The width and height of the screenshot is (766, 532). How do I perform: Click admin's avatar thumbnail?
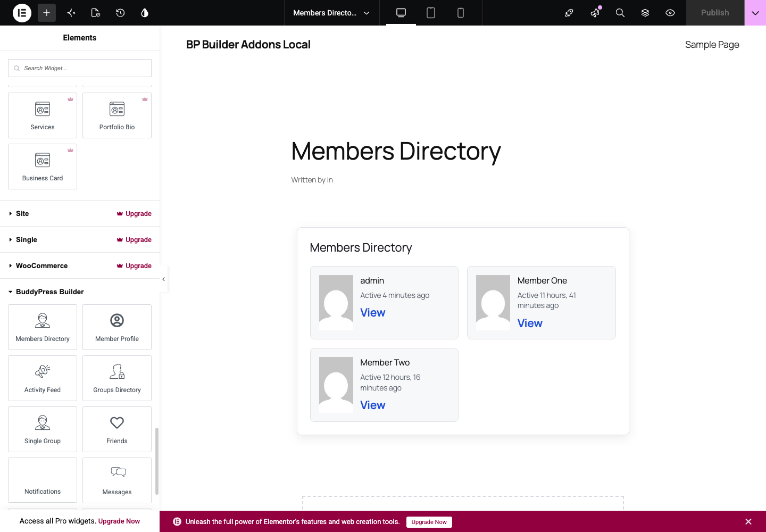336,303
